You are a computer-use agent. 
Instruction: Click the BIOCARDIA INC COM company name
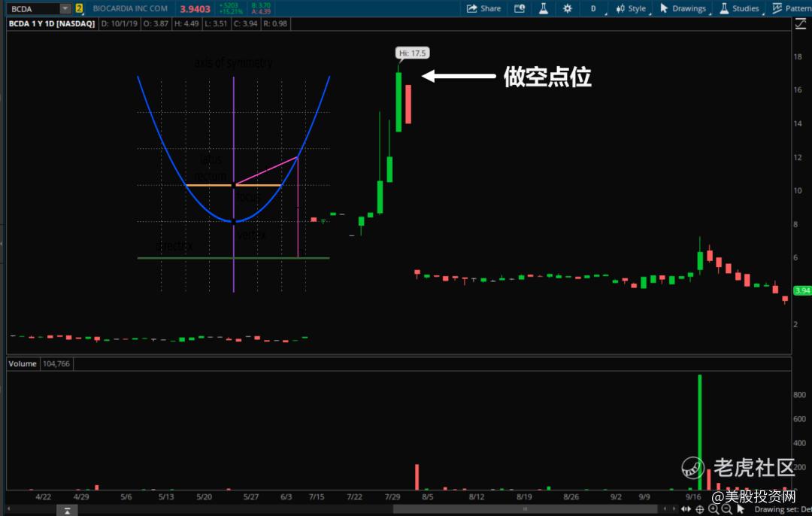pos(130,9)
